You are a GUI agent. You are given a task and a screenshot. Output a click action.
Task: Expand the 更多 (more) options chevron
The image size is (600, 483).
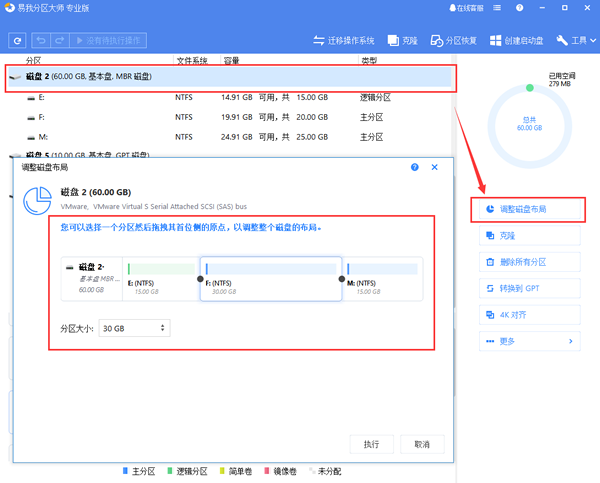(x=571, y=341)
